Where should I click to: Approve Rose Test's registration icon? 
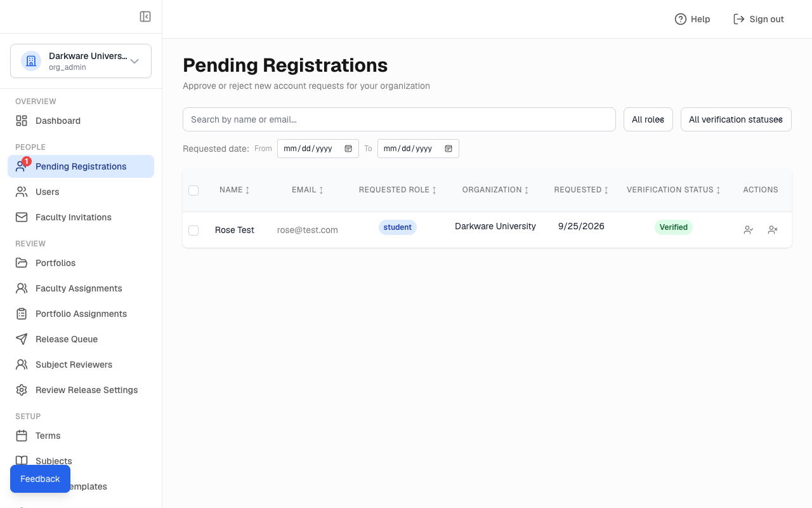point(749,230)
